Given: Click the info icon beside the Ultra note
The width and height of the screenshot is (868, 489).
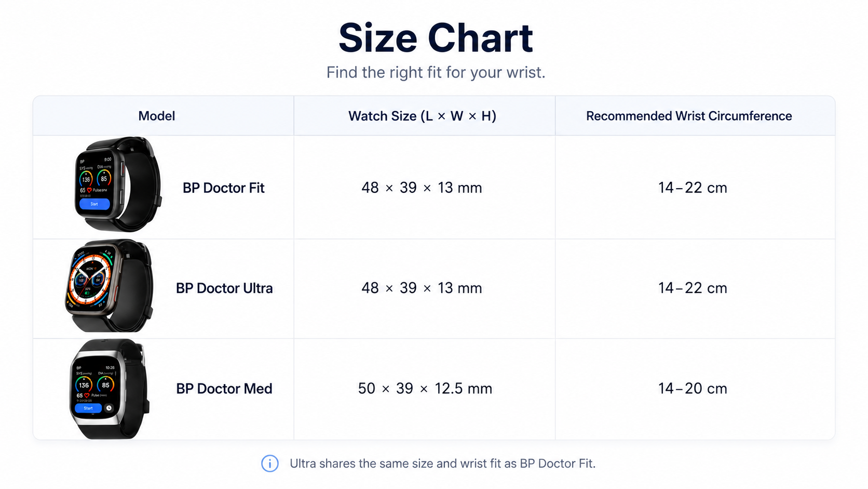Looking at the screenshot, I should [x=270, y=463].
